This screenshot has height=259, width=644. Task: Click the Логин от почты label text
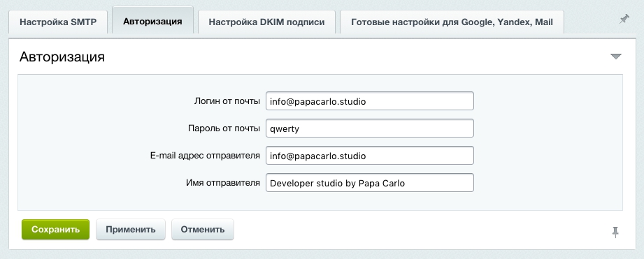tap(227, 101)
